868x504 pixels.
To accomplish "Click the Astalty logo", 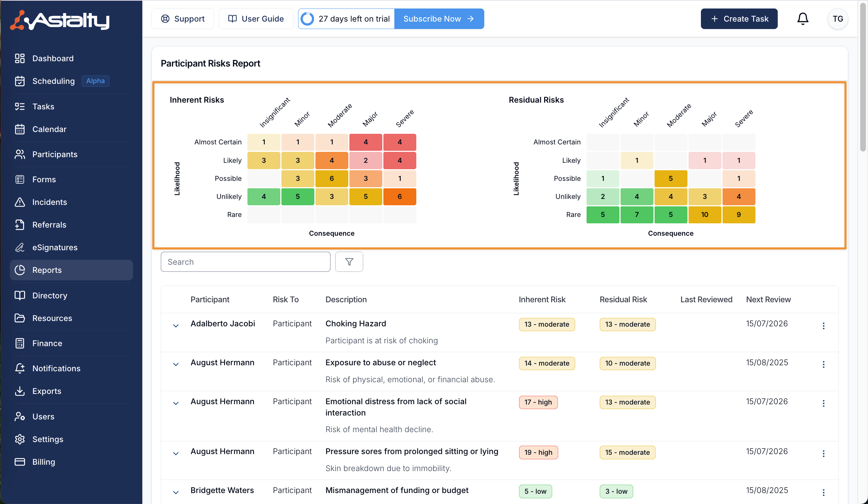I will click(x=60, y=20).
